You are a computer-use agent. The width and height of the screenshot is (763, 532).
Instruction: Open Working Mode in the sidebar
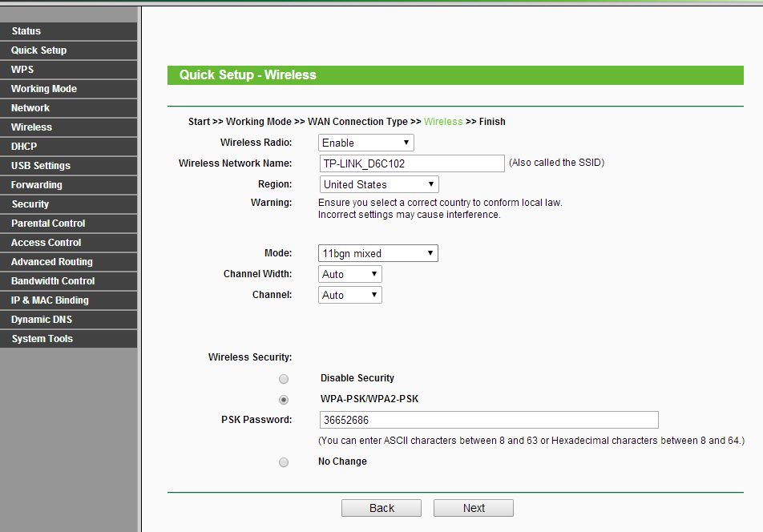(68, 89)
